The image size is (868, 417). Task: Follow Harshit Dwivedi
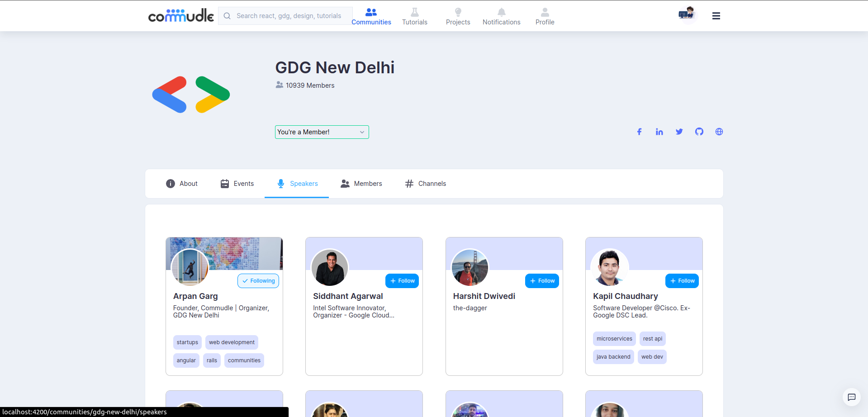click(x=542, y=281)
